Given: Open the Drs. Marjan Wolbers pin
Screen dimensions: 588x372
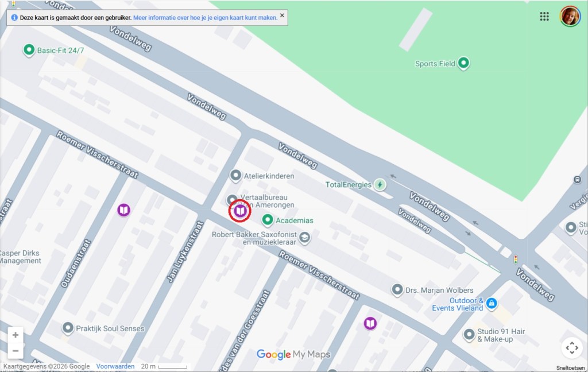Looking at the screenshot, I should click(x=397, y=290).
